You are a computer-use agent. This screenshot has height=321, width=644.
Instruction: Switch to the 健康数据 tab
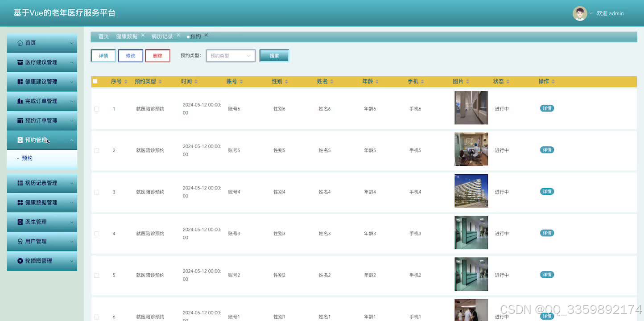click(127, 37)
